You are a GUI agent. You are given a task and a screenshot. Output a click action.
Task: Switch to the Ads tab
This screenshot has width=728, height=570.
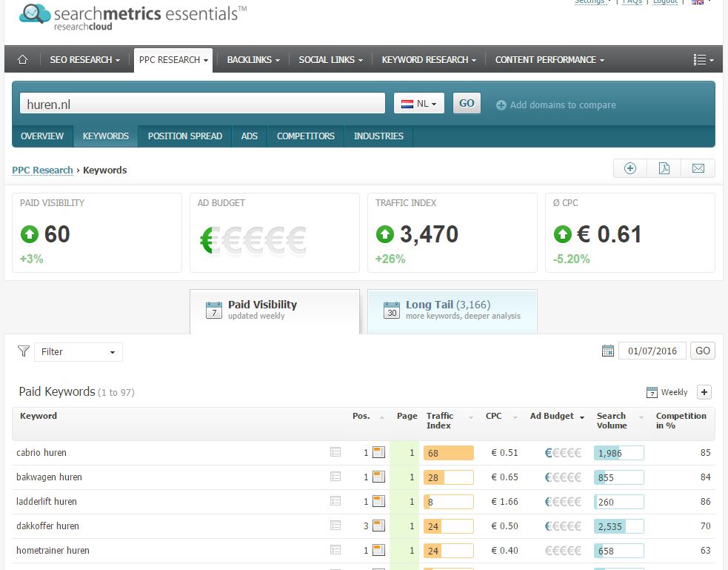(x=250, y=136)
